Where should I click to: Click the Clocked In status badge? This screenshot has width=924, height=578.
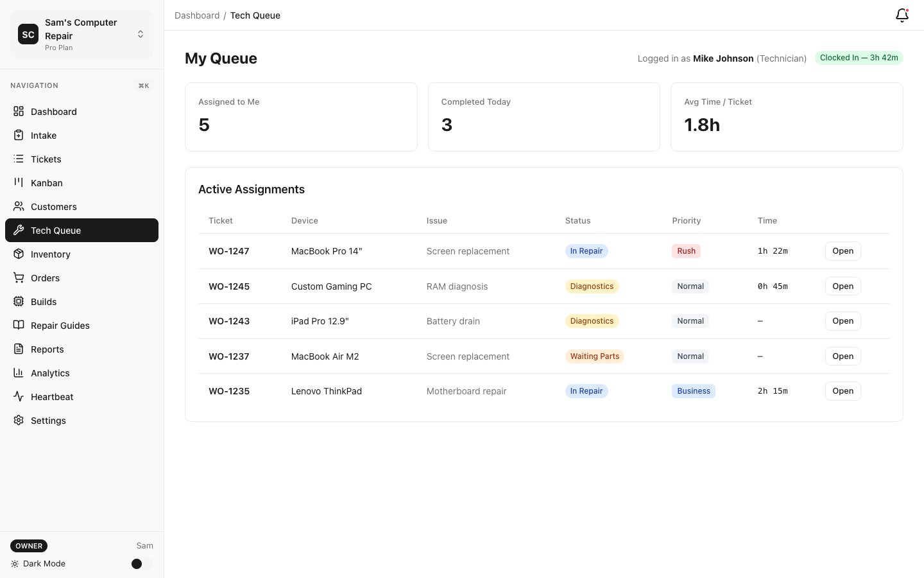(859, 58)
